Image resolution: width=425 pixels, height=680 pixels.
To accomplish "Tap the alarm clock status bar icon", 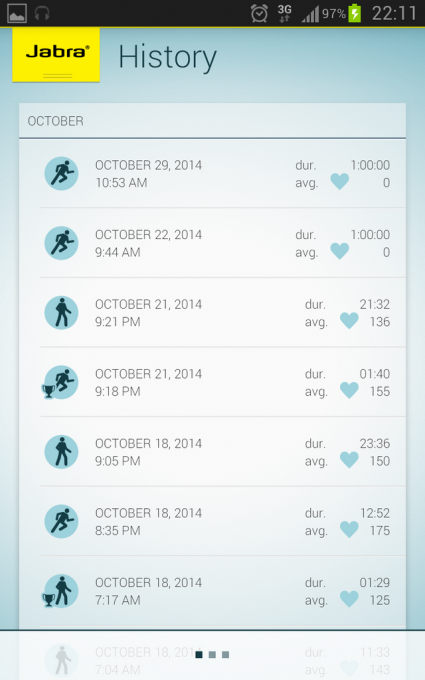I will click(x=259, y=13).
